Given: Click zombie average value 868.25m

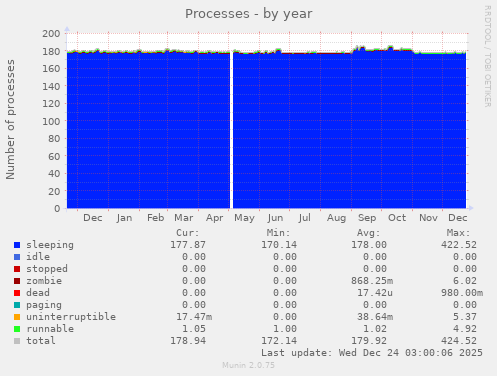Looking at the screenshot, I should pyautogui.click(x=372, y=281).
